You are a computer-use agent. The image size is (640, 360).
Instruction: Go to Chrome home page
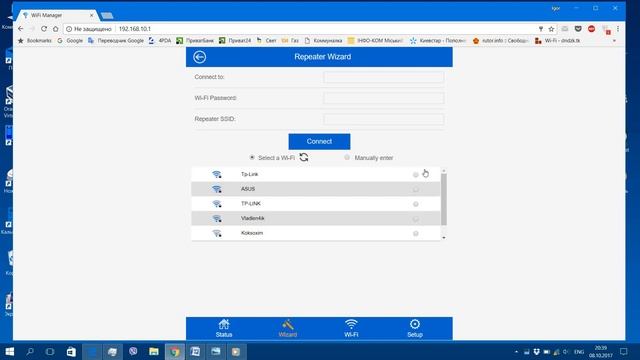pos(56,29)
